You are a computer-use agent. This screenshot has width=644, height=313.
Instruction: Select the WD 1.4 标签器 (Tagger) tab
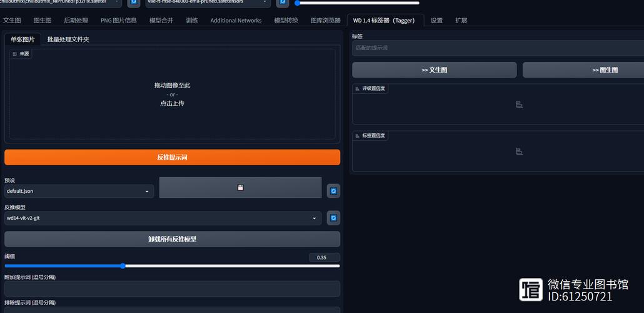click(385, 20)
